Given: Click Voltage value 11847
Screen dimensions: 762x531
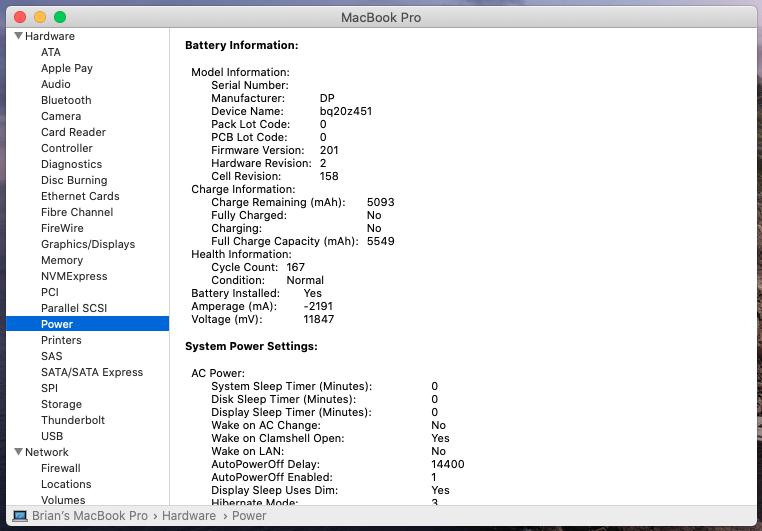Looking at the screenshot, I should coord(318,319).
